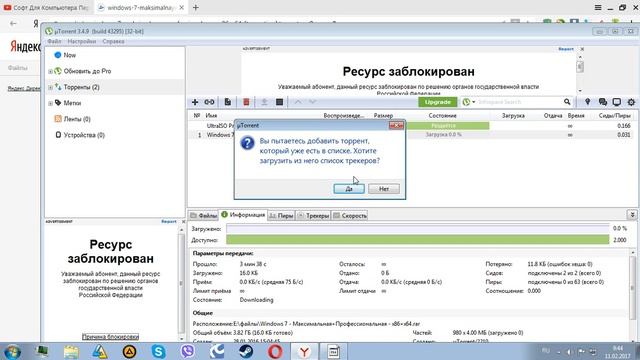Switch to the Файлы tab
640x360 pixels.
[x=203, y=216]
